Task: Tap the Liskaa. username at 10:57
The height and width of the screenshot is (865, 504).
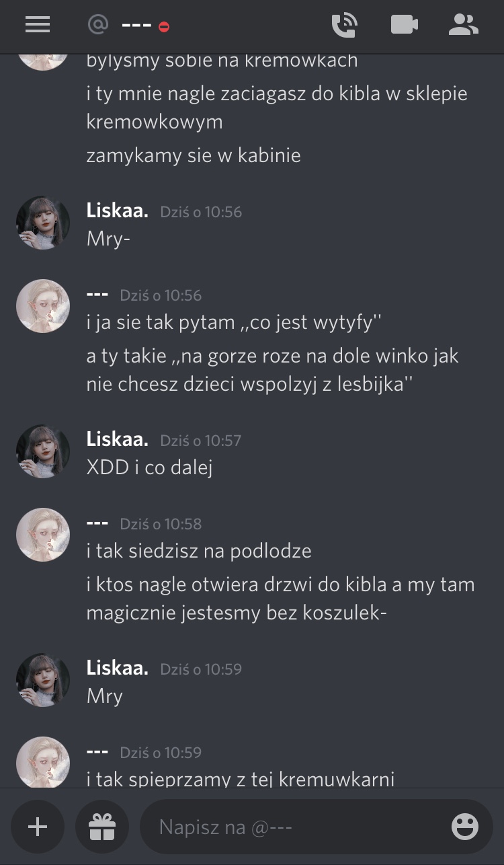Action: (118, 439)
